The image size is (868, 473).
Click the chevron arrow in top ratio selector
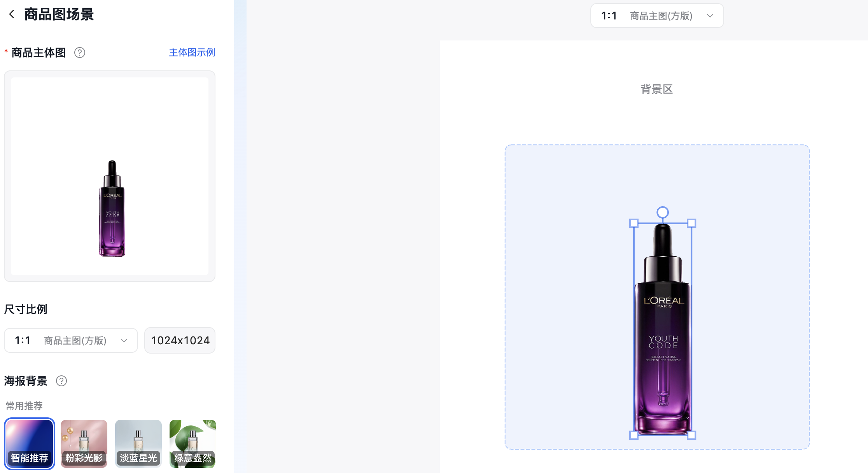[710, 16]
